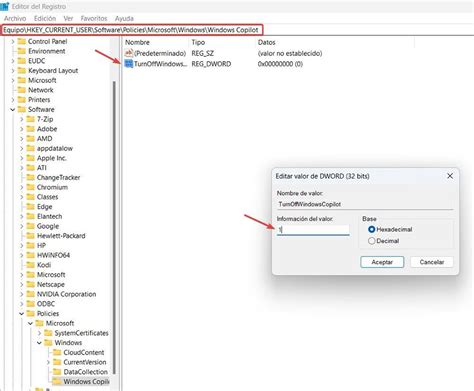Open the Favoritos menu
Screen dimensions: 474x391
[x=94, y=18]
